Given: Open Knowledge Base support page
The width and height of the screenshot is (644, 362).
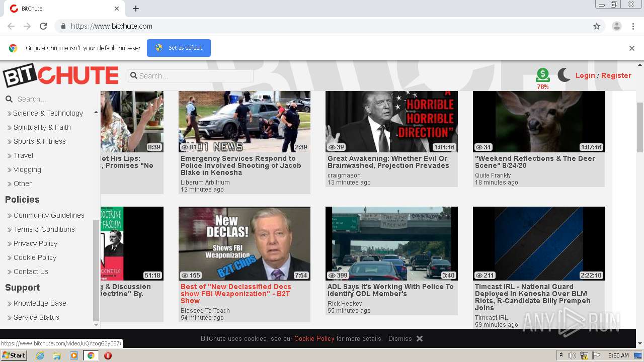Looking at the screenshot, I should (40, 303).
